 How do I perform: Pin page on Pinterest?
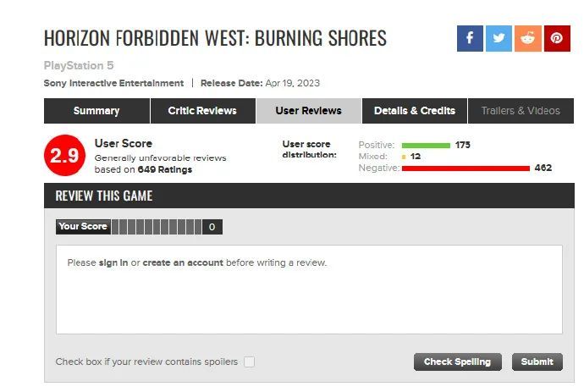(x=557, y=38)
